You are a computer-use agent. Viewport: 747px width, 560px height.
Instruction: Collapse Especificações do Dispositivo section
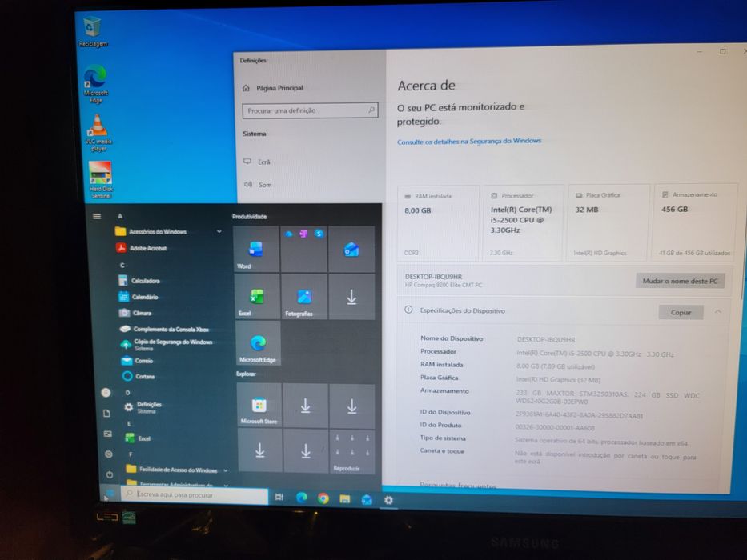click(x=717, y=312)
